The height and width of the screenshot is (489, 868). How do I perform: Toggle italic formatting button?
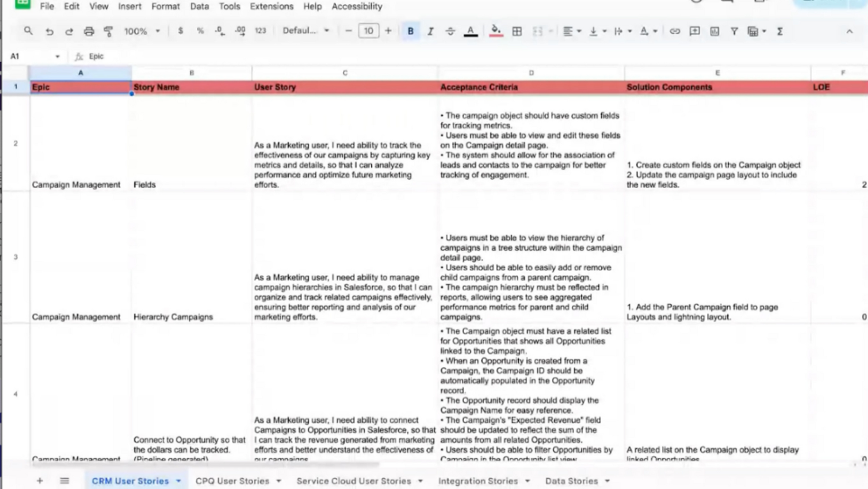430,31
